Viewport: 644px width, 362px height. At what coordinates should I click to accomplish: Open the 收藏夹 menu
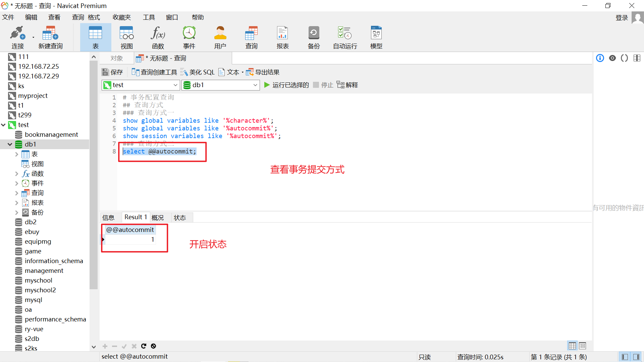pyautogui.click(x=121, y=17)
